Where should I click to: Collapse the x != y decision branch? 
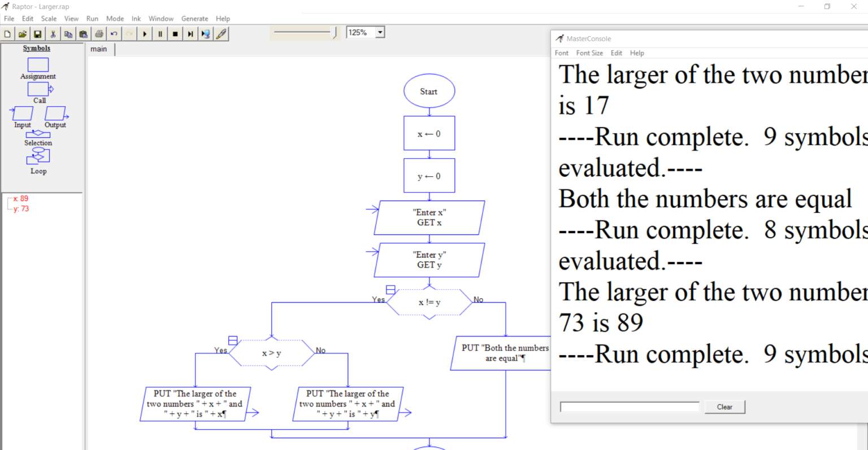390,289
